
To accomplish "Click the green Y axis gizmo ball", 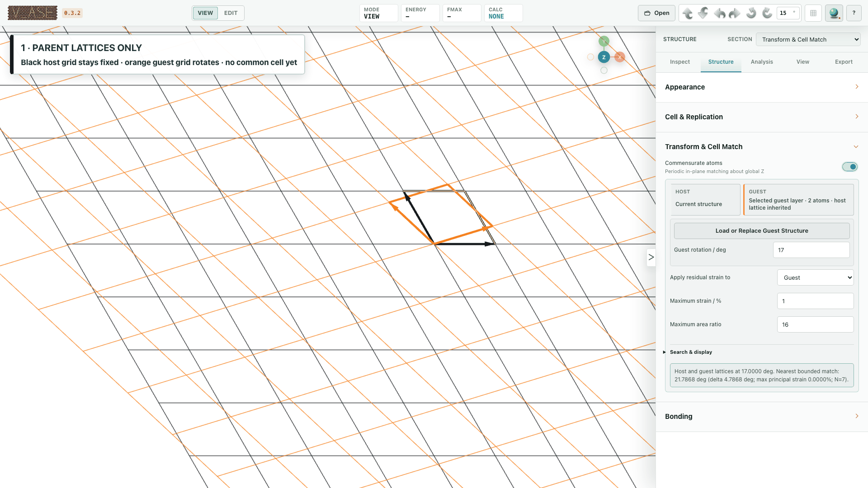I will tap(604, 41).
